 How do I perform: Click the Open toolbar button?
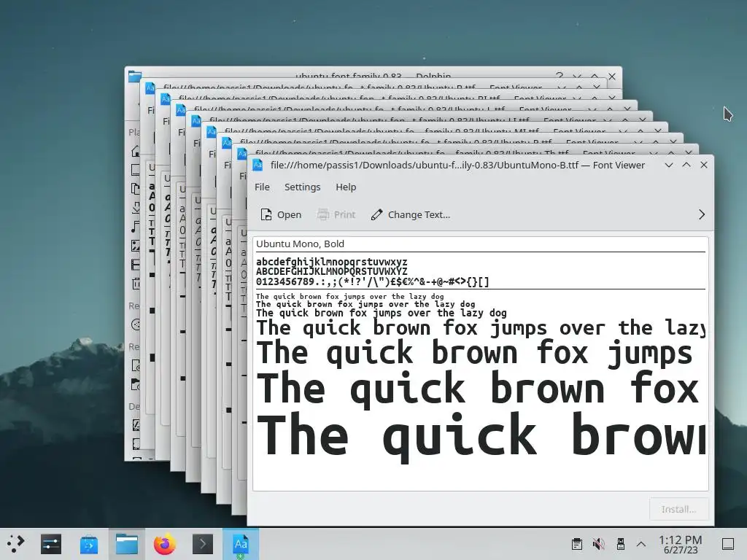click(x=281, y=215)
